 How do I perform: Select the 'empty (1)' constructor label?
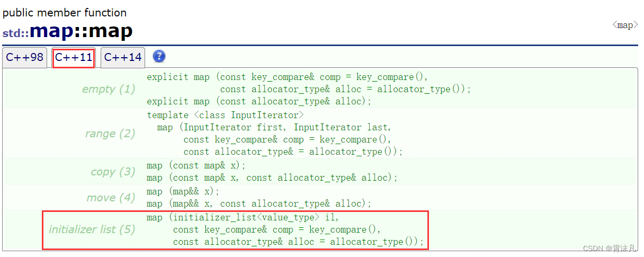109,89
